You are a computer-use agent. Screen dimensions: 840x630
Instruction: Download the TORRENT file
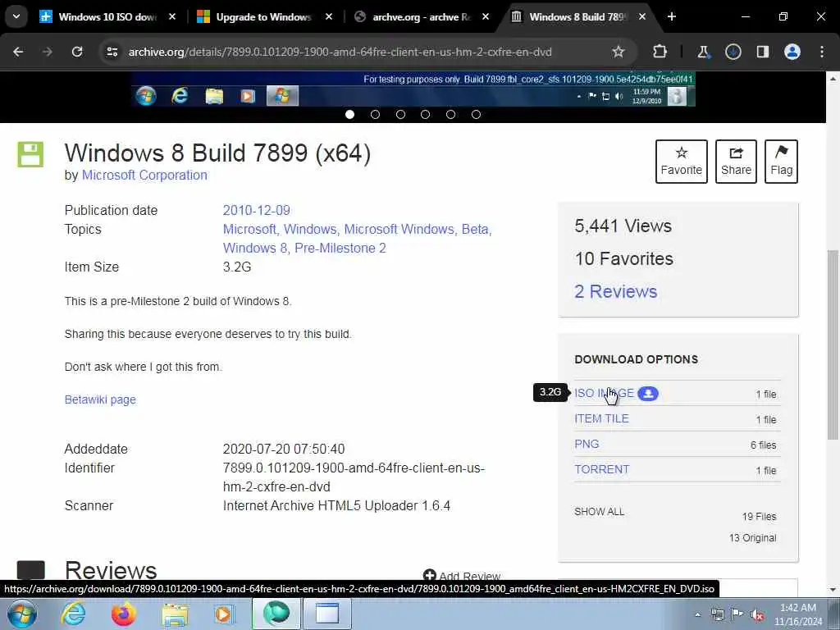pos(601,469)
